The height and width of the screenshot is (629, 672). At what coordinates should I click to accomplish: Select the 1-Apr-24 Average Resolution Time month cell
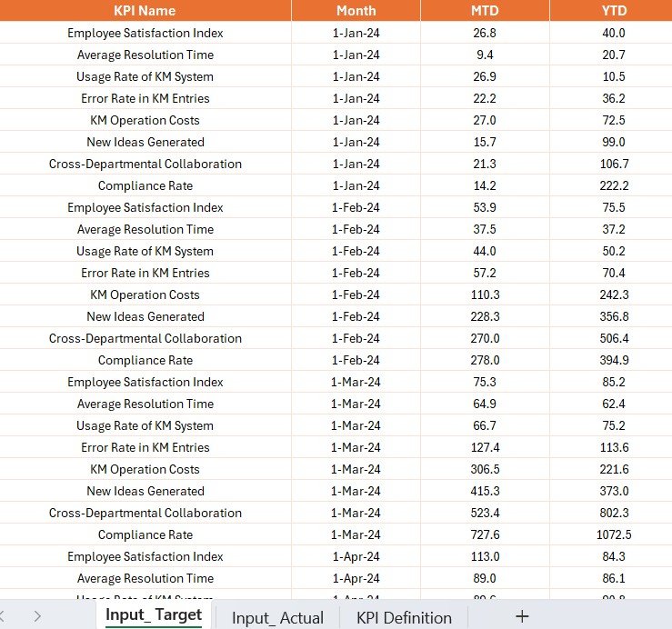356,578
